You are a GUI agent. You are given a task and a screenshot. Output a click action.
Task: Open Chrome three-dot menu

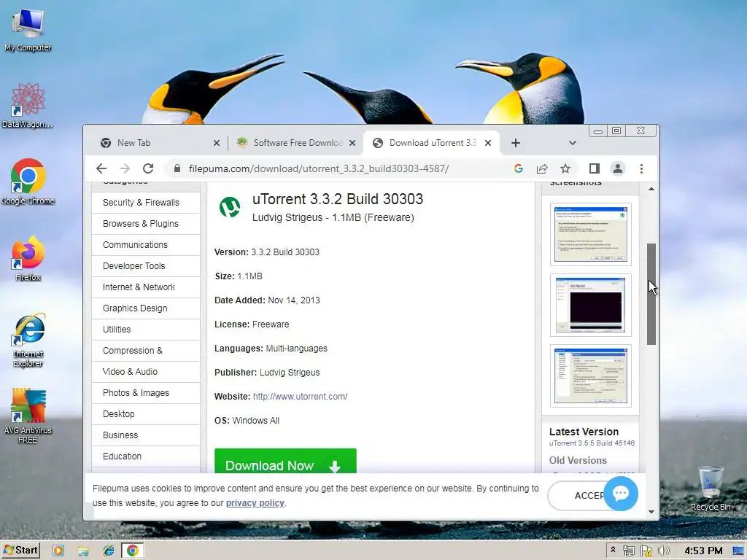click(x=641, y=168)
